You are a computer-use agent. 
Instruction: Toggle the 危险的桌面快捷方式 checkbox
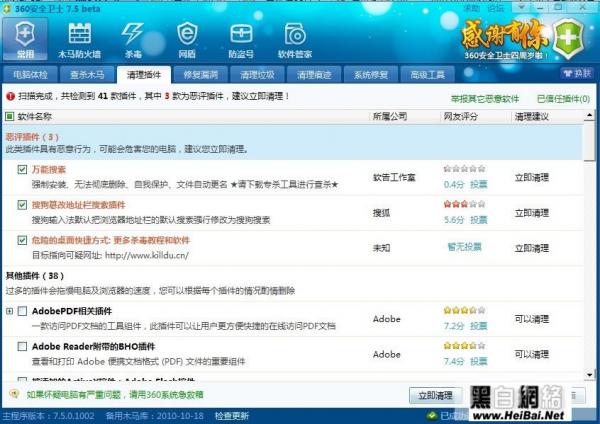click(x=22, y=240)
